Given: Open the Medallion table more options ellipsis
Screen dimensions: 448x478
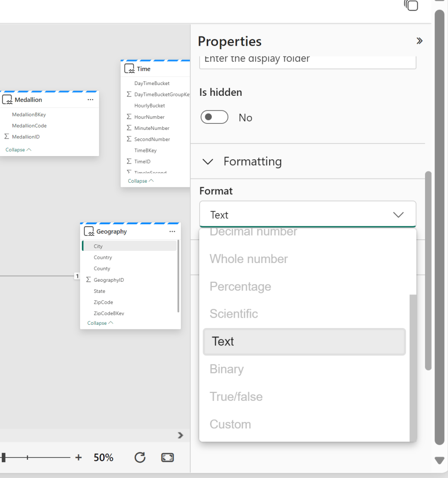Looking at the screenshot, I should pyautogui.click(x=90, y=100).
